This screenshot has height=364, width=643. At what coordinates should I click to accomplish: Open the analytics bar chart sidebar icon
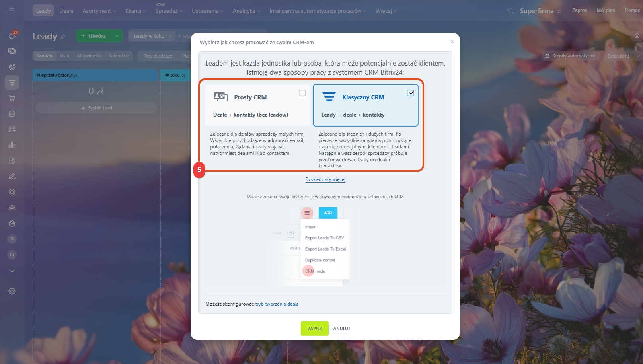[12, 145]
